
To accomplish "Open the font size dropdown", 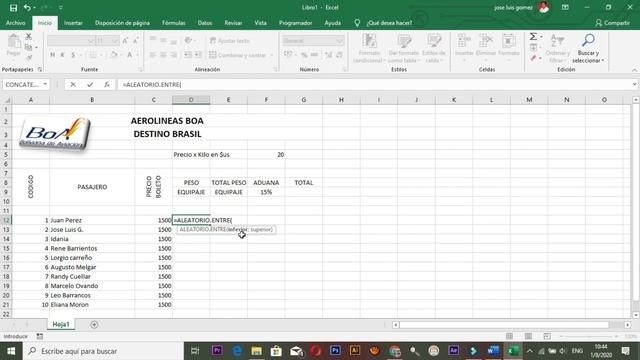I will (x=115, y=40).
